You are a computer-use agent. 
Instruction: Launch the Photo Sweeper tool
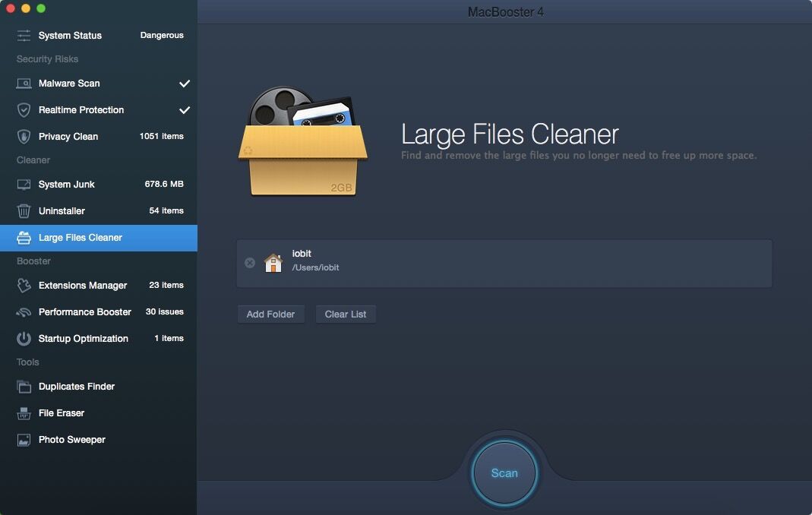(x=99, y=440)
